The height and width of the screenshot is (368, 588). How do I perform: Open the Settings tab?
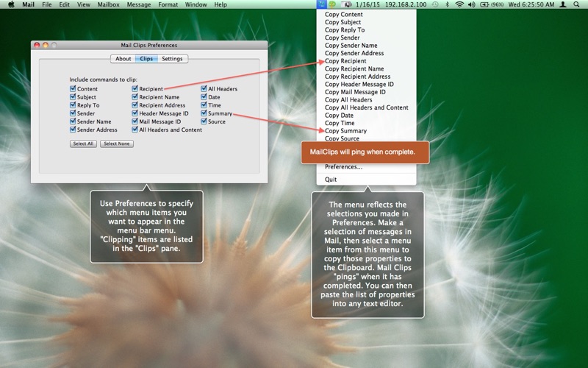(x=172, y=59)
